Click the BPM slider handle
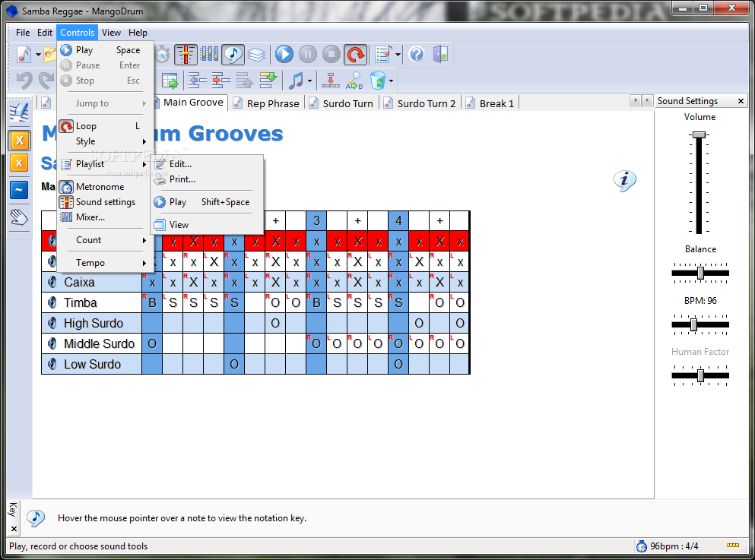 click(693, 324)
